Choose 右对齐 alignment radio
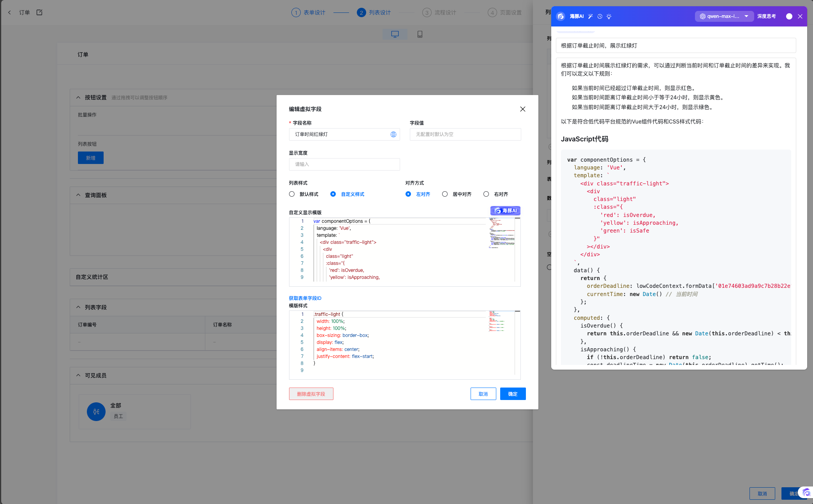 tap(486, 194)
